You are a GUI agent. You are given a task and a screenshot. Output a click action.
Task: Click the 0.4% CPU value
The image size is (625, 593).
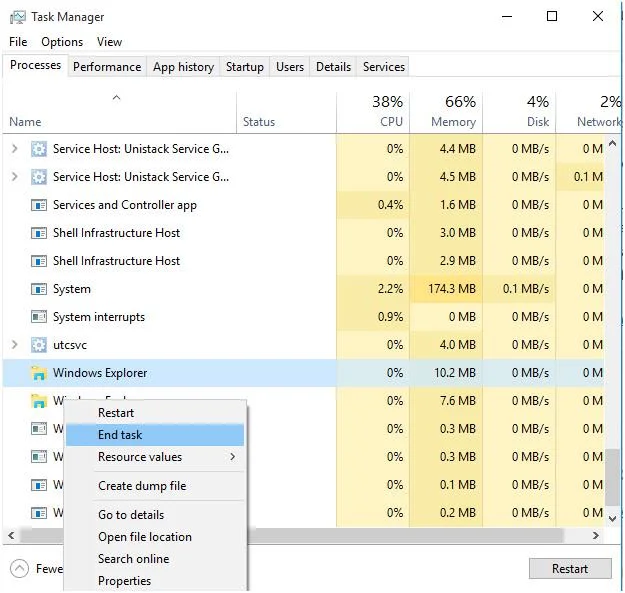pos(391,205)
